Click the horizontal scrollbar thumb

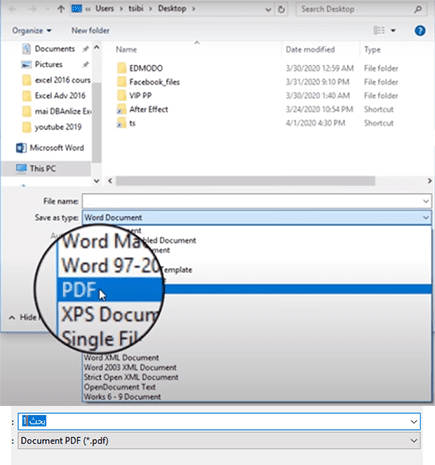pos(245,181)
